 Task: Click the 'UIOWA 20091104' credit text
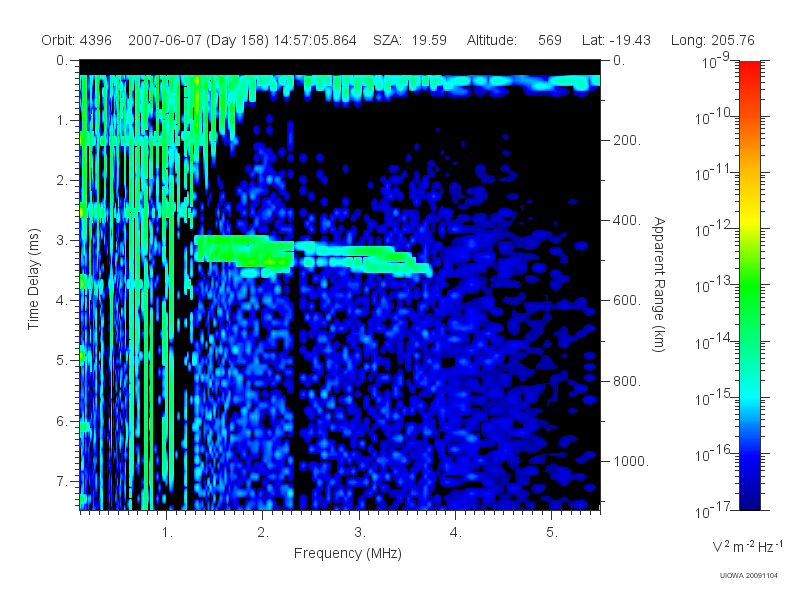pos(748,576)
